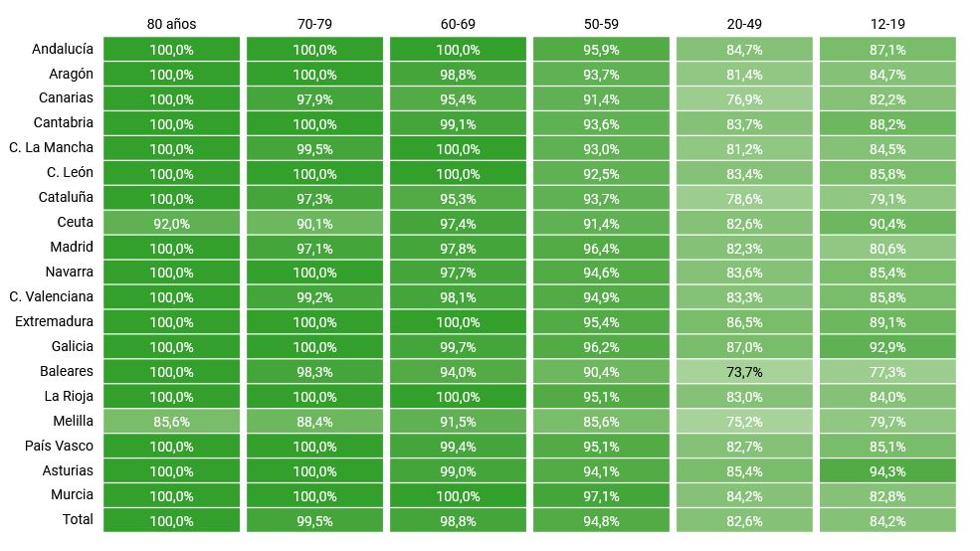This screenshot has width=980, height=551.
Task: Select the Cataluña 60-69 cell showing 95,3%
Action: pyautogui.click(x=458, y=198)
